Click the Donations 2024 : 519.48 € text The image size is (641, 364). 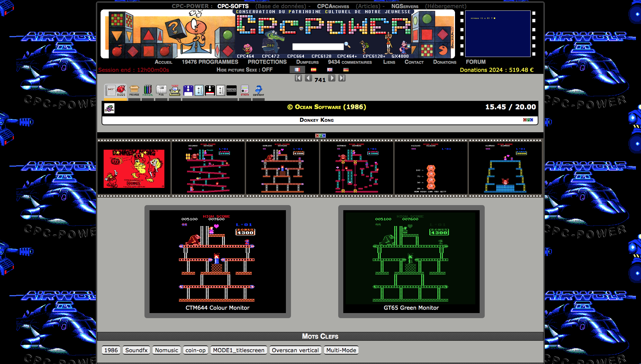(x=497, y=70)
